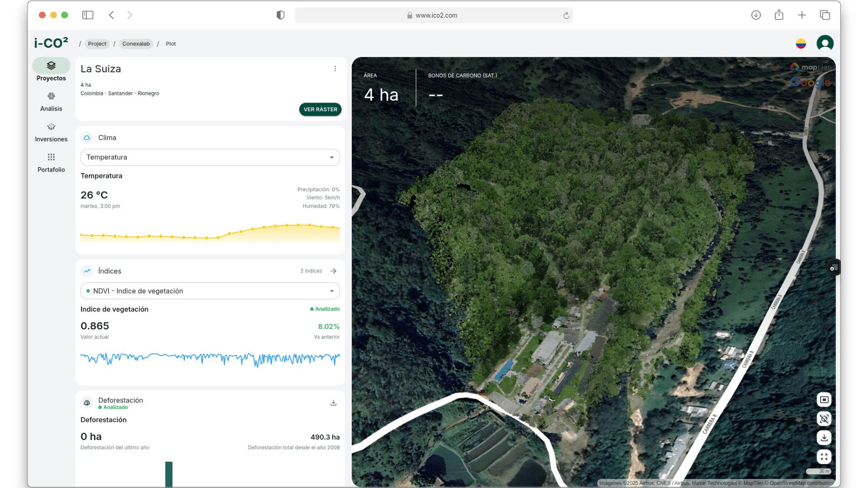The image size is (868, 488).
Task: Open the Proyectos layers section
Action: tap(51, 66)
